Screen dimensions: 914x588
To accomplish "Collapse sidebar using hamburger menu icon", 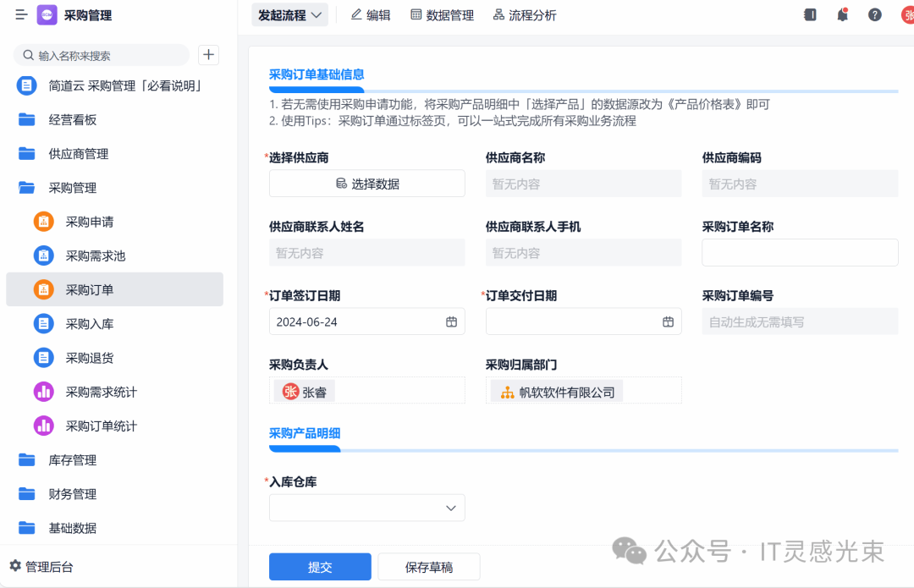I will coord(21,15).
